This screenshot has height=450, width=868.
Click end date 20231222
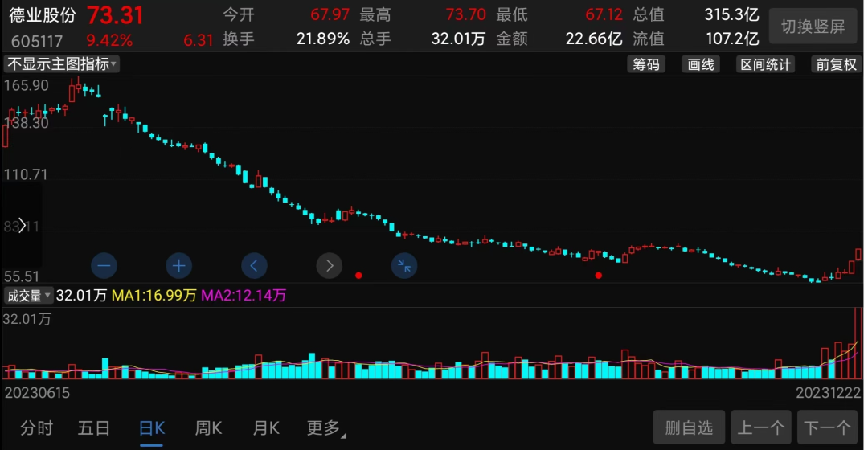[x=828, y=393]
